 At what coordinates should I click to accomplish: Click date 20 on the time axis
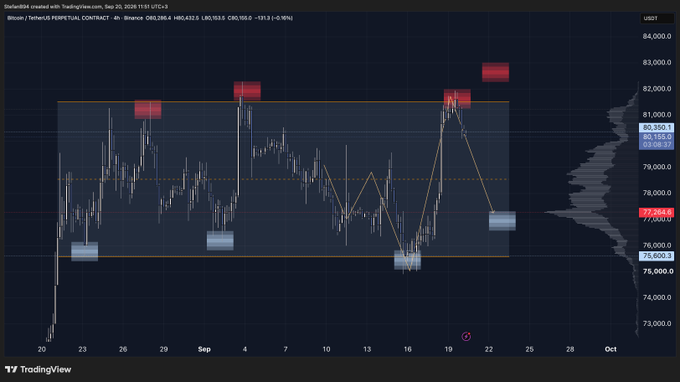click(42, 349)
